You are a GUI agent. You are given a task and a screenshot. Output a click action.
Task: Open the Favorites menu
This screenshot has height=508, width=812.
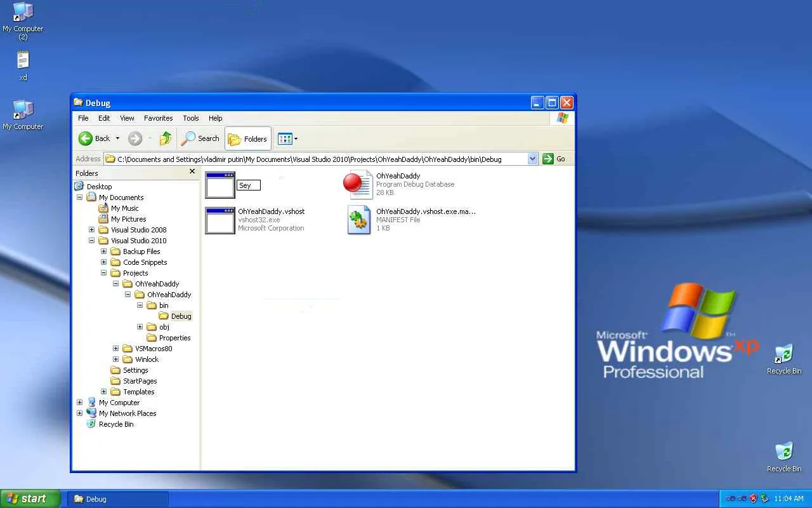pyautogui.click(x=158, y=118)
